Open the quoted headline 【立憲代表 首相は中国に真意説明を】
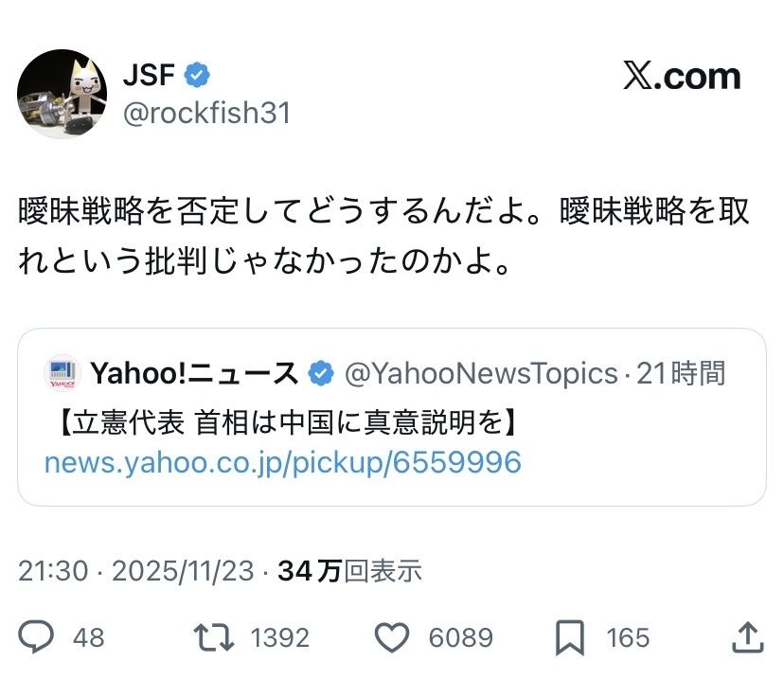The width and height of the screenshot is (784, 697). click(x=281, y=421)
